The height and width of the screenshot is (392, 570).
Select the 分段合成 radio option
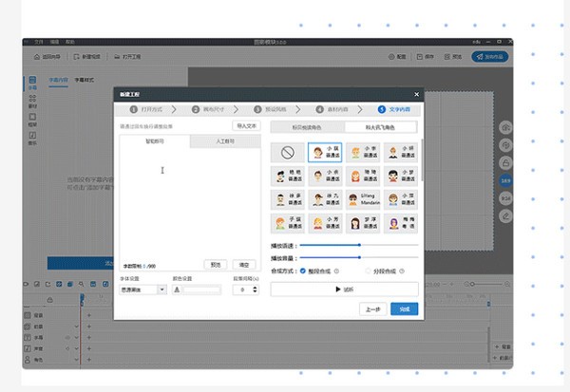pyautogui.click(x=370, y=270)
